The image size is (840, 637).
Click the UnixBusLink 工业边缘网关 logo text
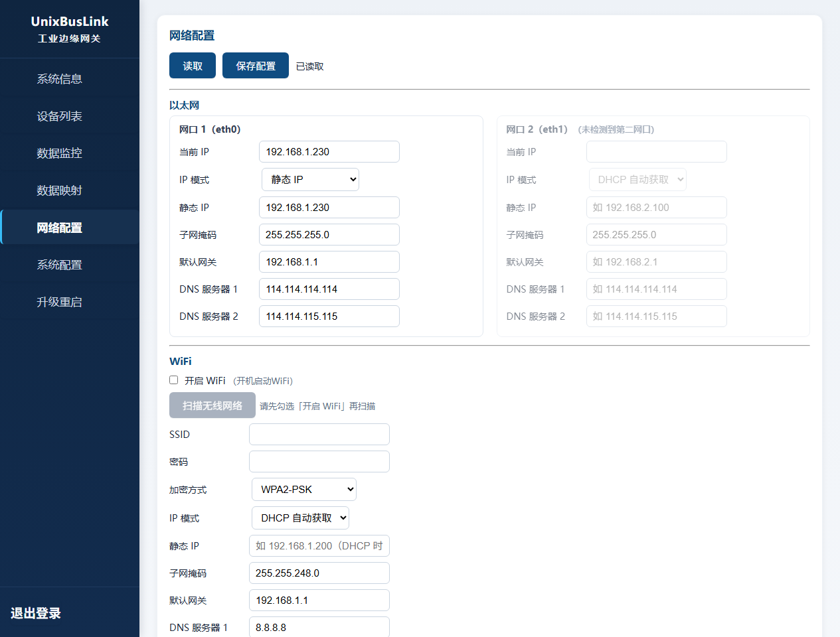pyautogui.click(x=70, y=29)
